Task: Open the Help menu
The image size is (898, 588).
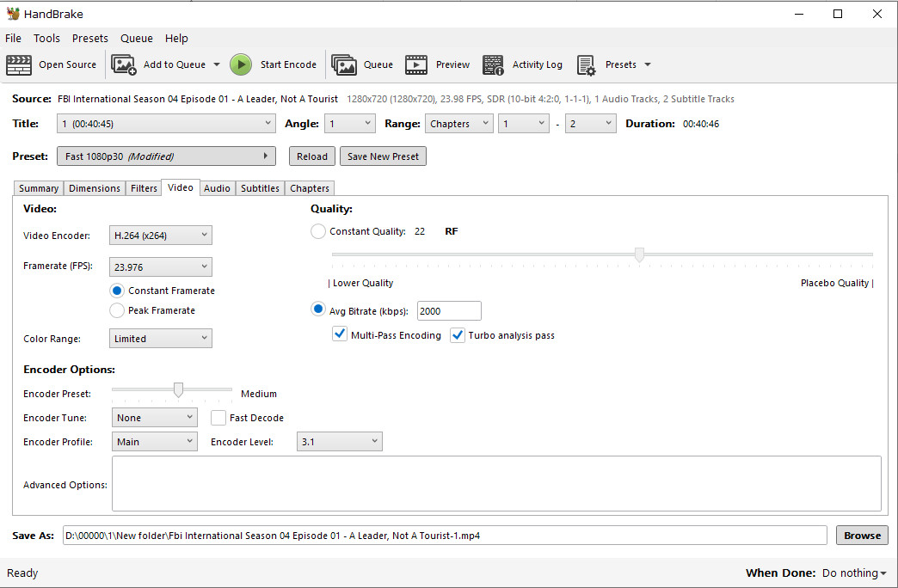Action: coord(176,39)
